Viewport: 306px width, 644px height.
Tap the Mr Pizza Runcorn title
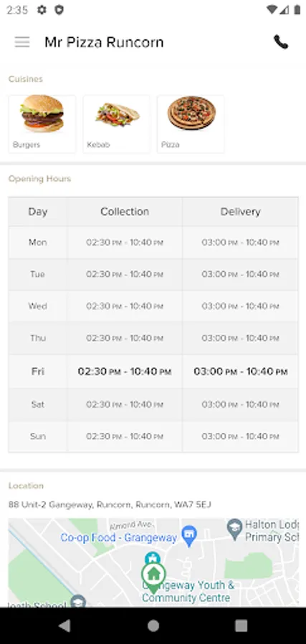[x=104, y=42]
